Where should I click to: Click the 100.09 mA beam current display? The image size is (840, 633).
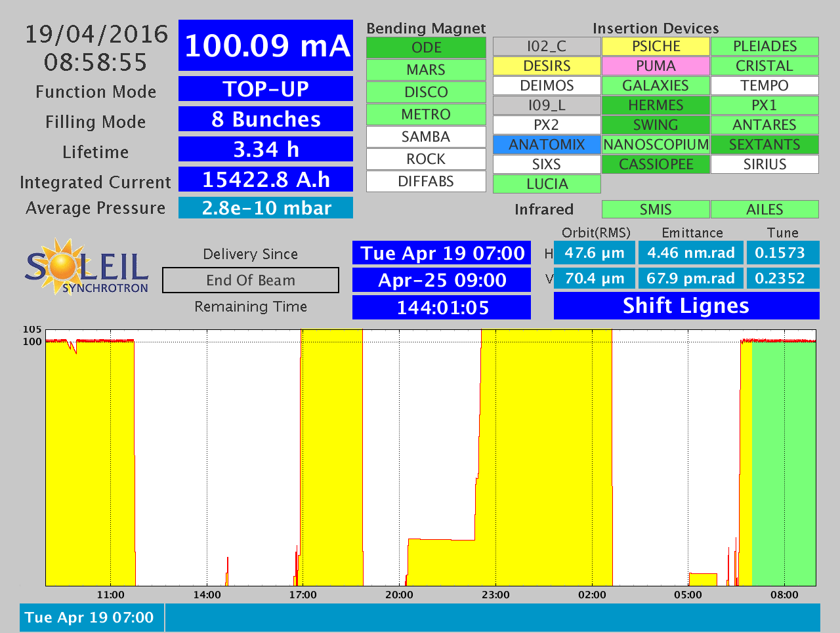266,45
